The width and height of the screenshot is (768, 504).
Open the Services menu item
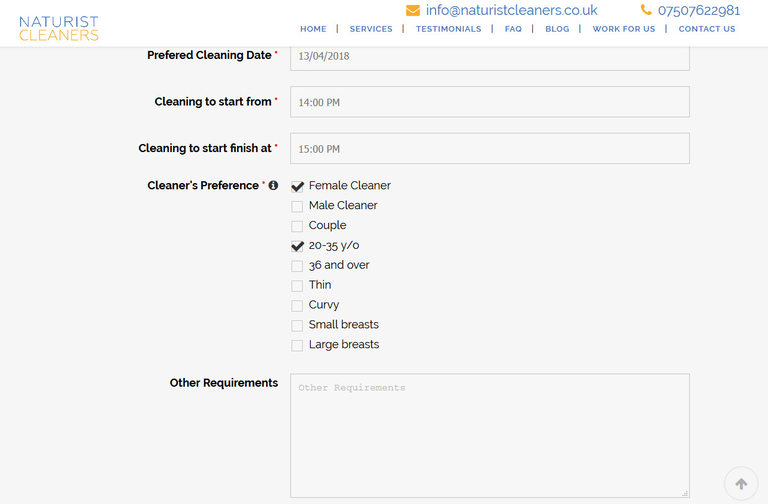point(371,29)
